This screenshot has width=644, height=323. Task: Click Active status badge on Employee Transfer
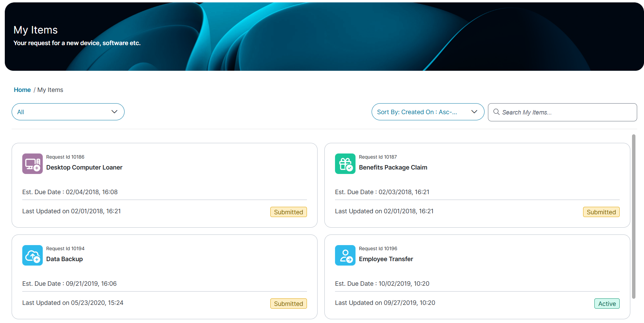click(607, 304)
